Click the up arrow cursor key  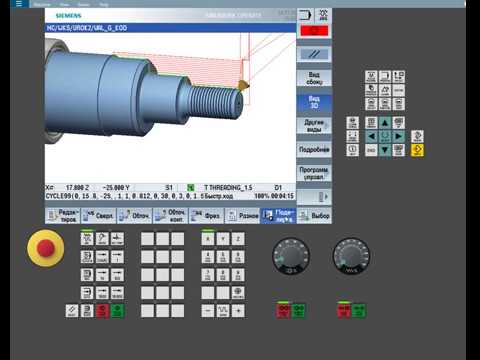pyautogui.click(x=385, y=123)
